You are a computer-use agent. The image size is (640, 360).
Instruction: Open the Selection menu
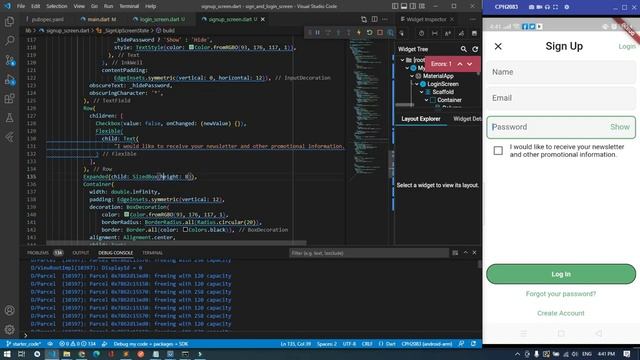pyautogui.click(x=57, y=6)
